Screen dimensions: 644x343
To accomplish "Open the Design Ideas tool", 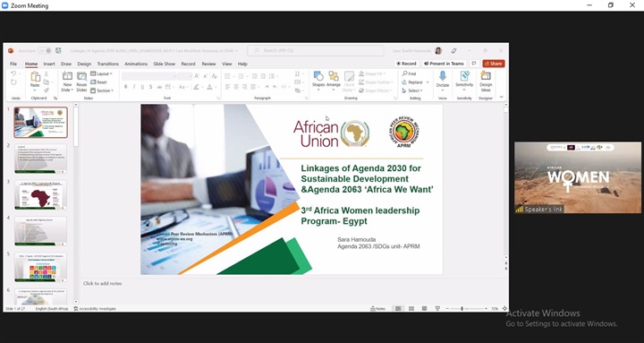I will pyautogui.click(x=486, y=81).
